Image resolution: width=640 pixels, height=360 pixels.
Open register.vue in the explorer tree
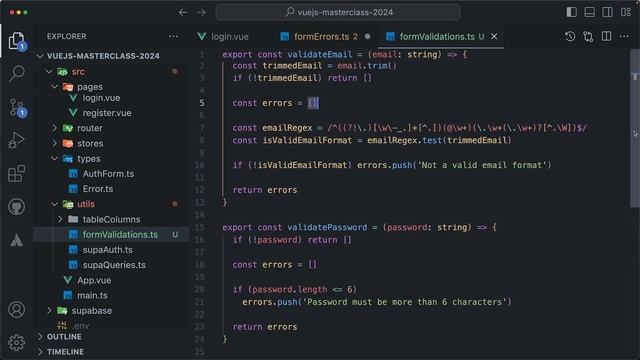pyautogui.click(x=107, y=113)
